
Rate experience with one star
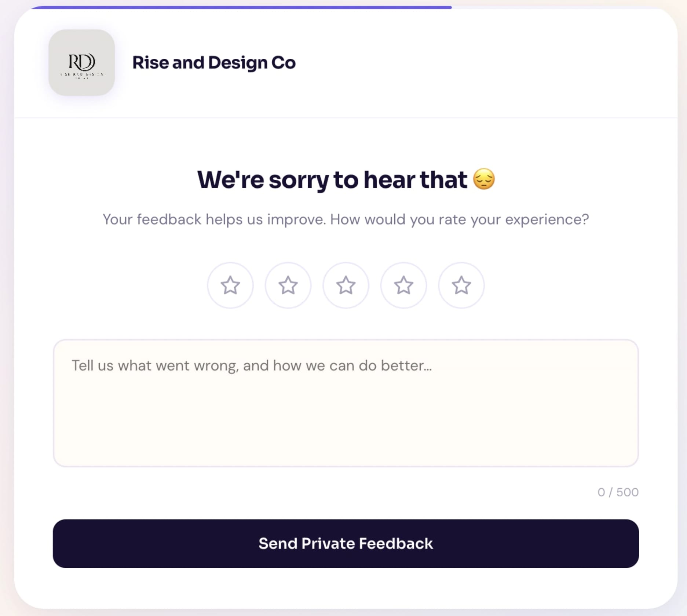[x=230, y=285]
